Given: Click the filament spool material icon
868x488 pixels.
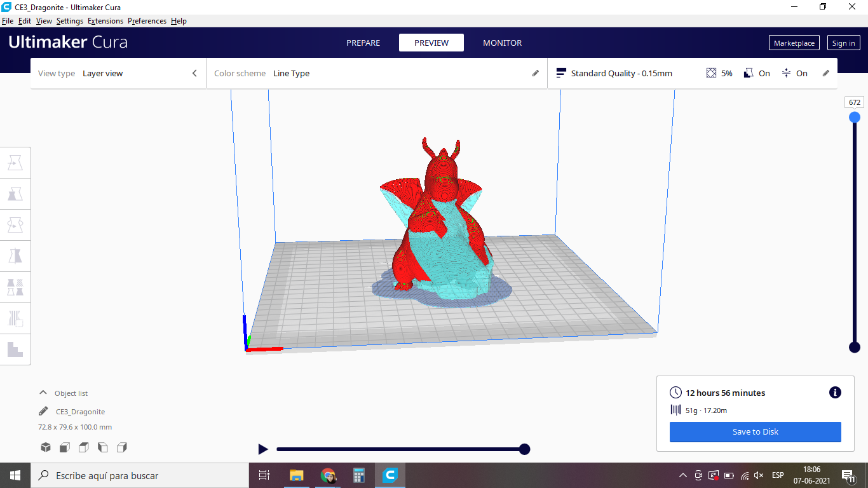Looking at the screenshot, I should point(676,410).
